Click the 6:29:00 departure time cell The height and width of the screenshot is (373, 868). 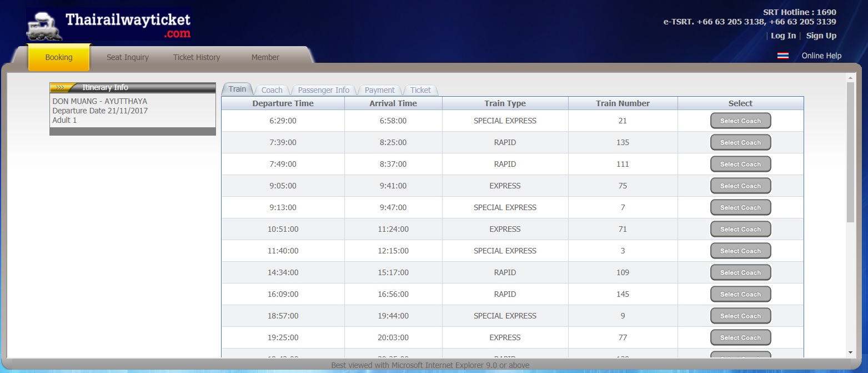coord(283,121)
